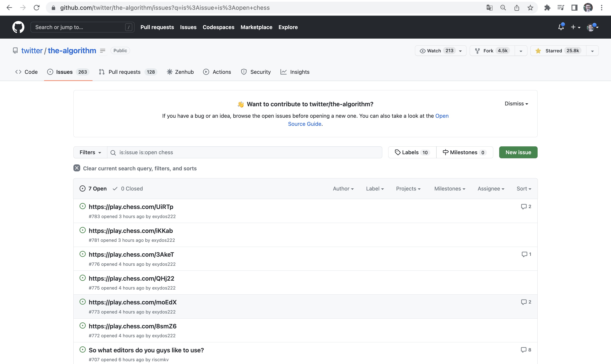Viewport: 611px width, 364px height.
Task: Show the 0 Closed issues
Action: (128, 189)
